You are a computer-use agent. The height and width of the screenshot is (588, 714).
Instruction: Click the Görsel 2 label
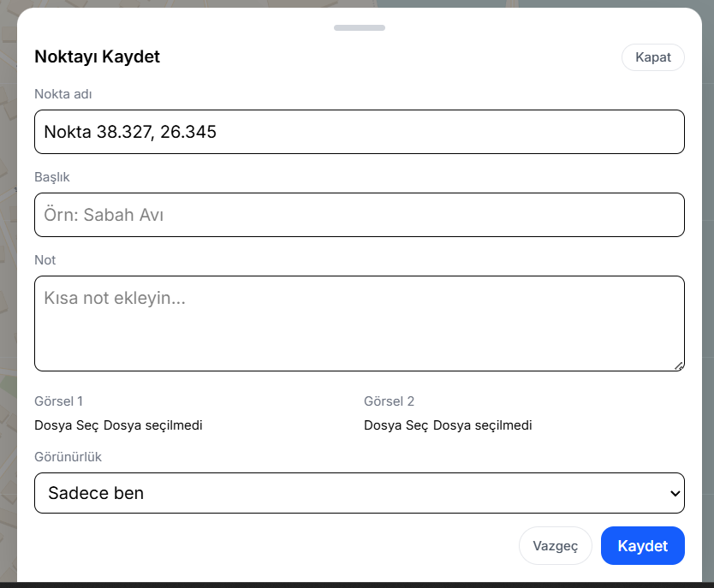tap(389, 401)
